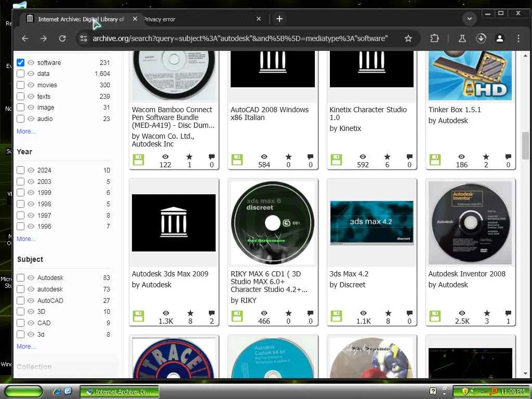
Task: Click the Tinker Box HD thumbnail
Action: coord(470,75)
